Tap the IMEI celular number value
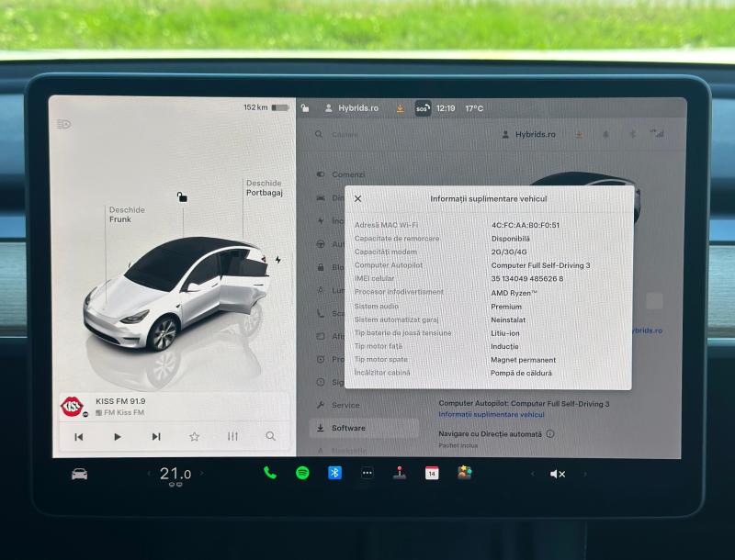735x560 pixels. click(x=526, y=278)
